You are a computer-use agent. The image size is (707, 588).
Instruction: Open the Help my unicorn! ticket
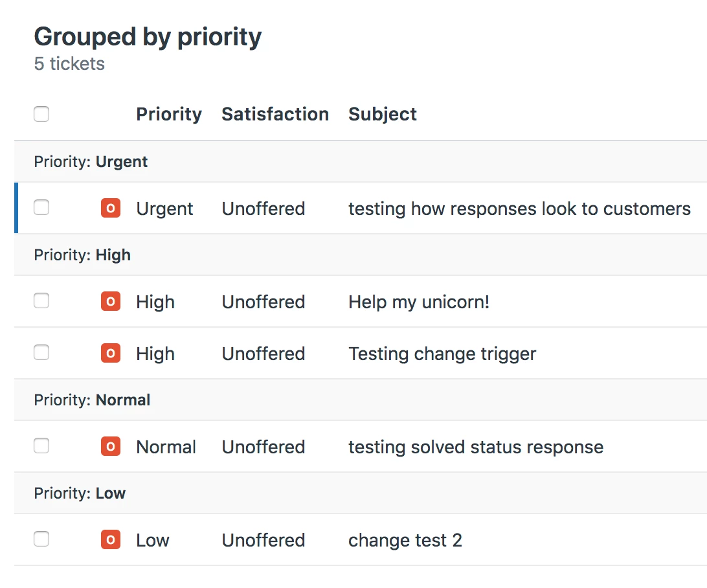tap(419, 302)
